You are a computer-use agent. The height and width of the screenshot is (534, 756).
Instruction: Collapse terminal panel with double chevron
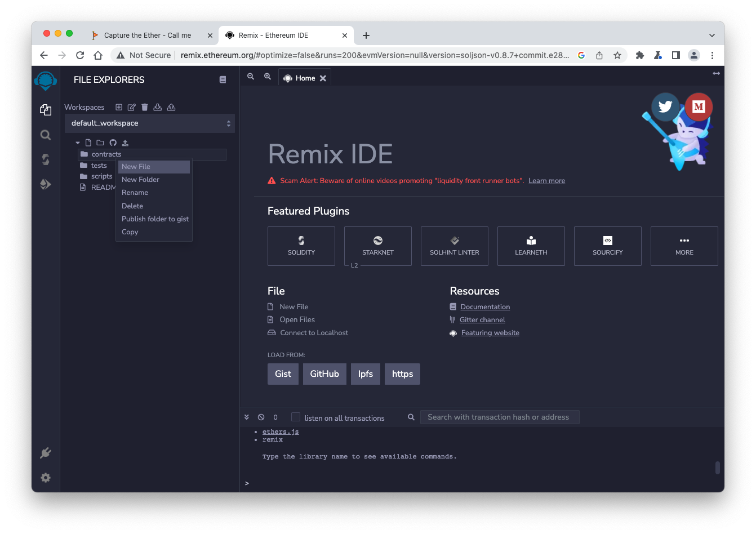(x=247, y=417)
